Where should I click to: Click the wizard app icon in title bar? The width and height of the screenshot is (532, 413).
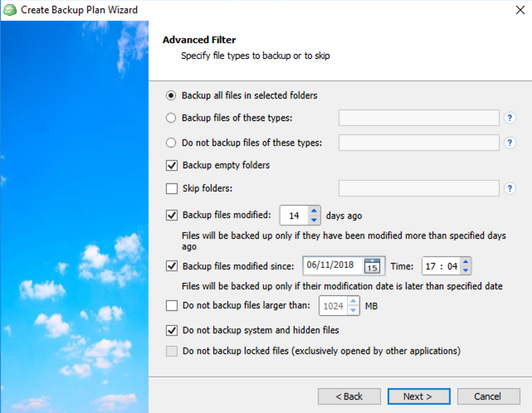coord(10,10)
